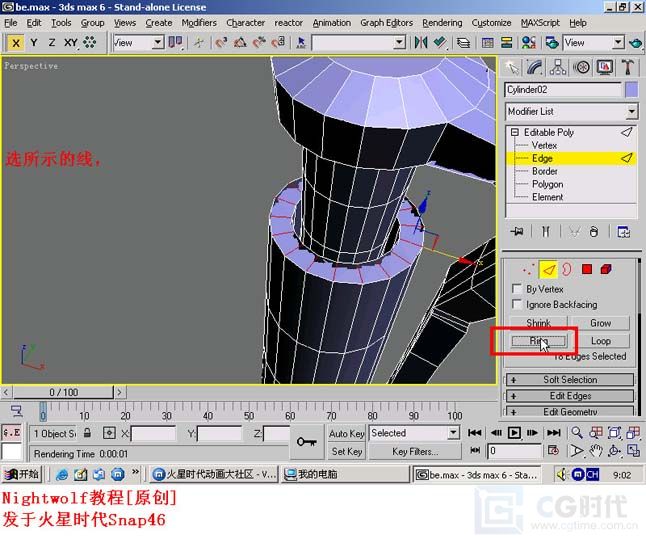The height and width of the screenshot is (539, 646).
Task: Expand the Edit Geometry rollout
Action: pos(570,412)
